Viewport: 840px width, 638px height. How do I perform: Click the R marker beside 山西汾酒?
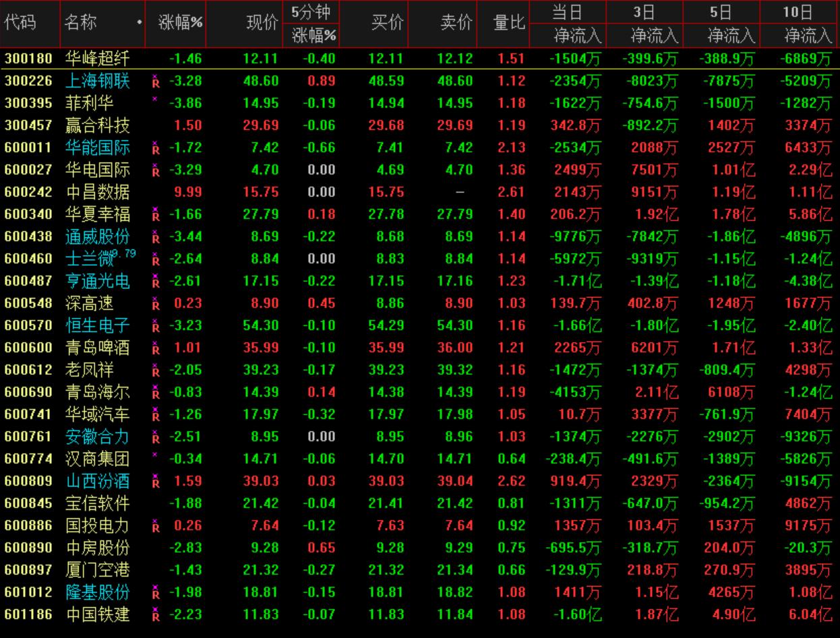pyautogui.click(x=156, y=482)
